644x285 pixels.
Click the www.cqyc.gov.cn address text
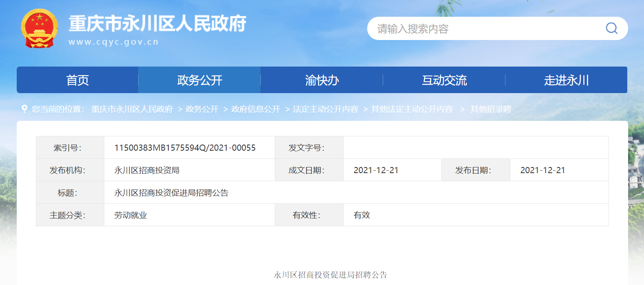tap(113, 42)
